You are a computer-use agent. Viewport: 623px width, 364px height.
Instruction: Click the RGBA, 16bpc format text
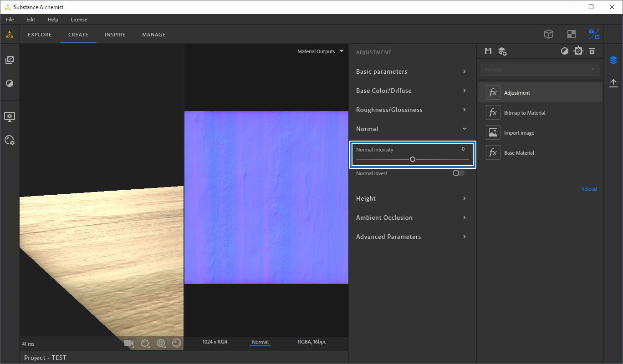(312, 342)
